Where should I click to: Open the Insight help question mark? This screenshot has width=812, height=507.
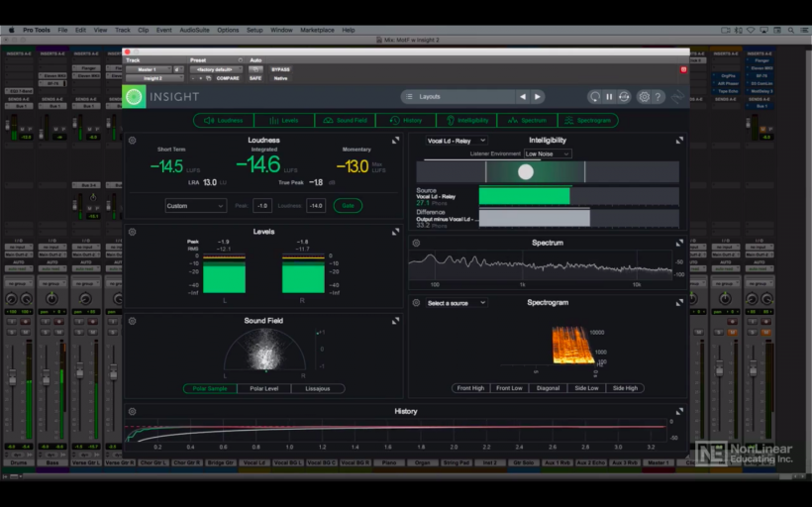tap(658, 97)
